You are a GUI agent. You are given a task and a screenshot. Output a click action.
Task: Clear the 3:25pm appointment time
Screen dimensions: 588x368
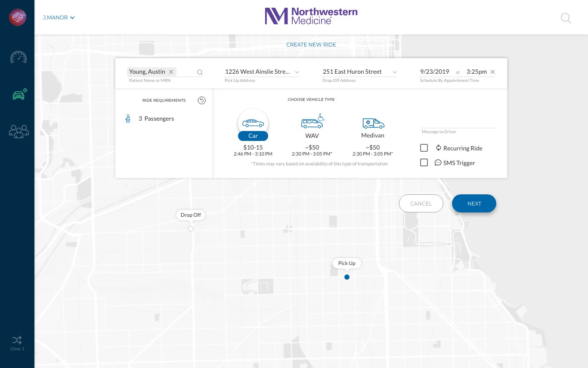point(493,72)
